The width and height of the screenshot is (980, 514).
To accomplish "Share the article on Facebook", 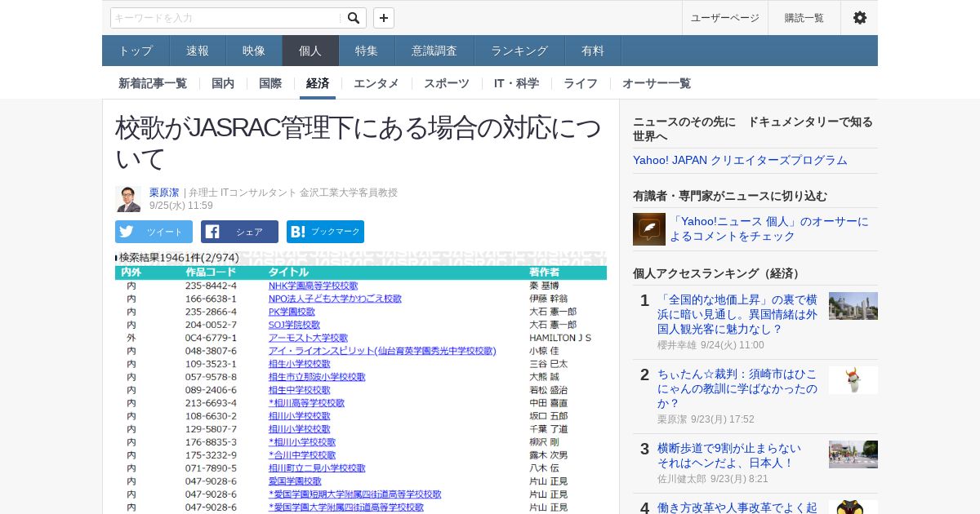I will [239, 232].
